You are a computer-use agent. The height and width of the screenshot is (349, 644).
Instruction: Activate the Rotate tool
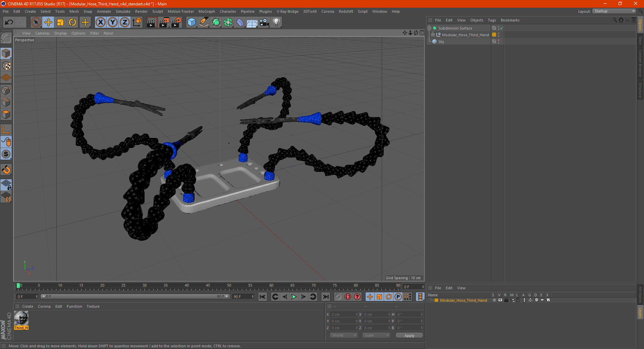[72, 22]
